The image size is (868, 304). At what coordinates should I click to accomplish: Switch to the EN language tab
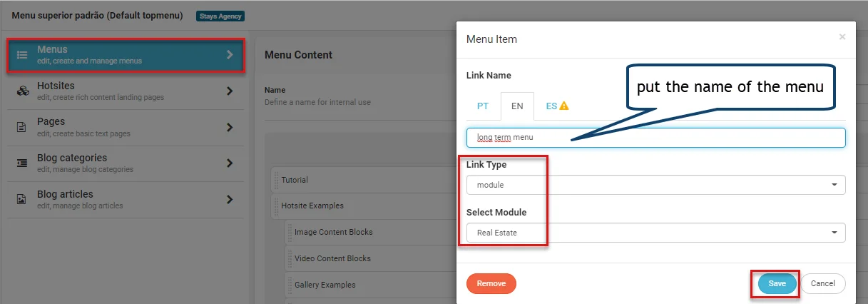click(517, 106)
